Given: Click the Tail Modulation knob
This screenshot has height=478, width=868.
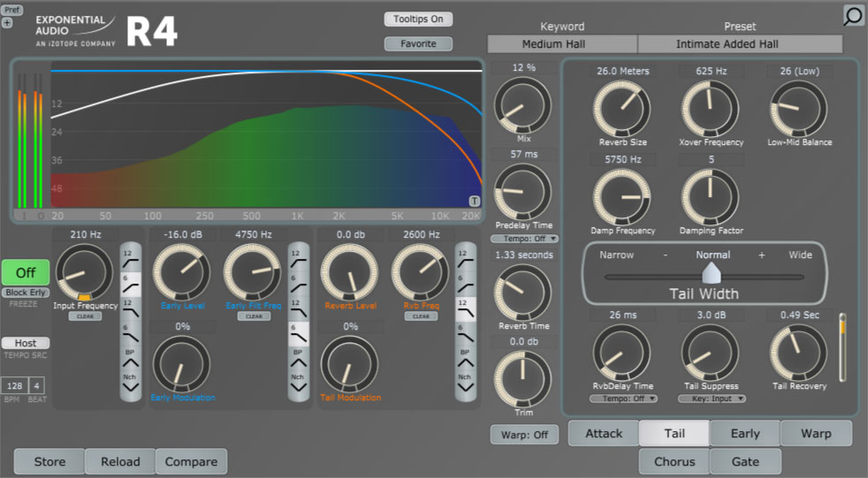Looking at the screenshot, I should pyautogui.click(x=349, y=365).
